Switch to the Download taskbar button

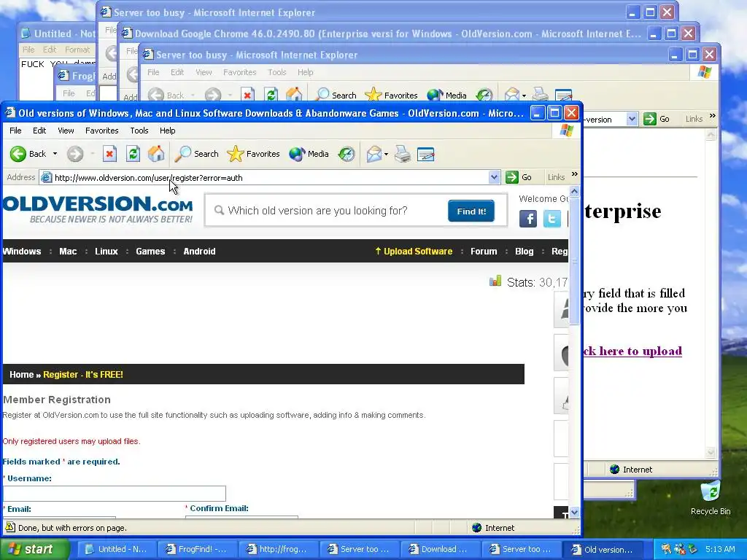[438, 549]
